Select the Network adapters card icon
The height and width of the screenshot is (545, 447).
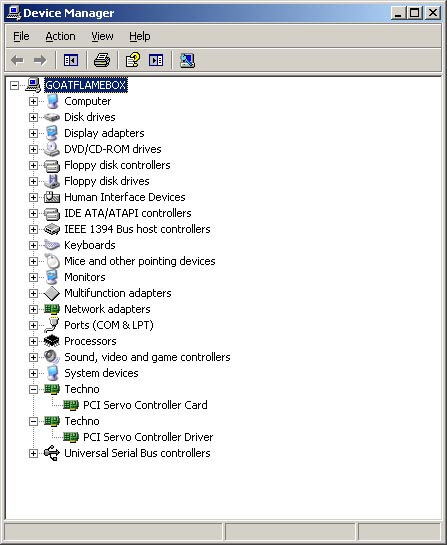point(52,309)
